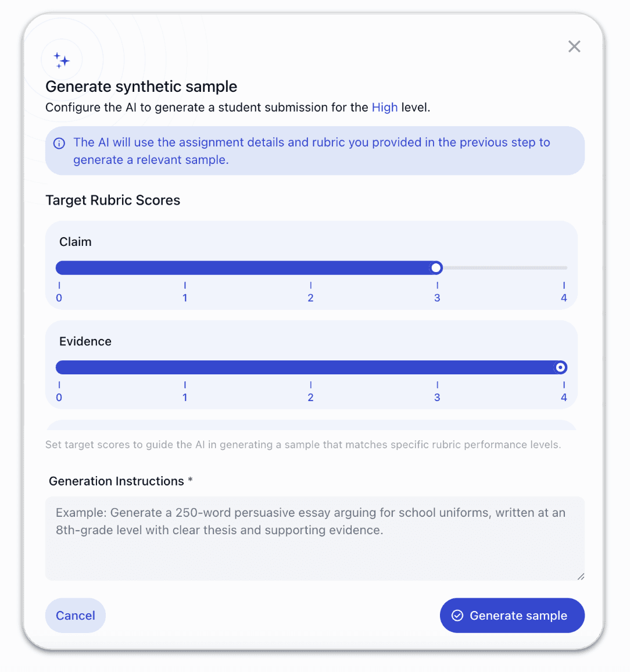Click the sparkle AI icon
The width and height of the screenshot is (630, 672).
[x=62, y=60]
